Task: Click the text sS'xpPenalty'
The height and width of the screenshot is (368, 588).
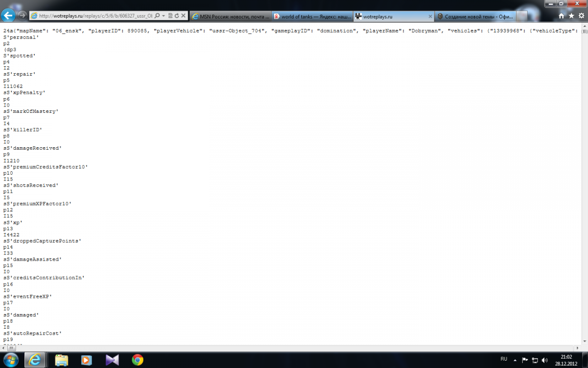Action: 24,93
